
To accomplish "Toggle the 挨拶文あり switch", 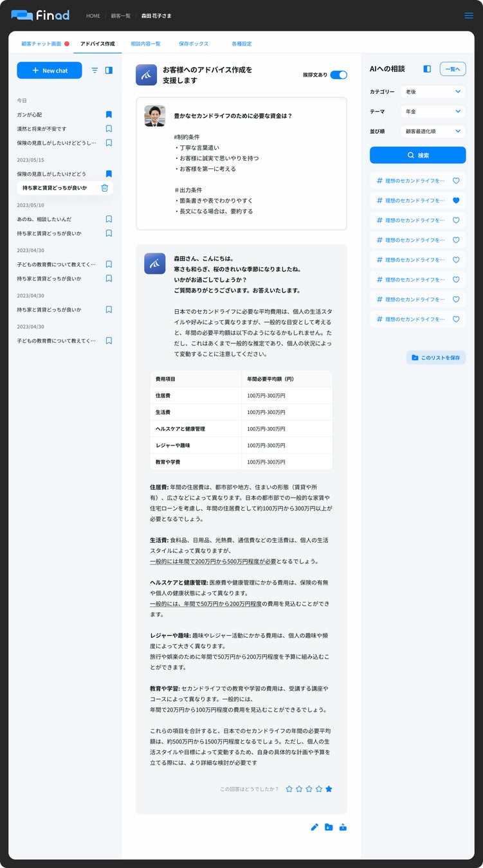I will pyautogui.click(x=339, y=75).
